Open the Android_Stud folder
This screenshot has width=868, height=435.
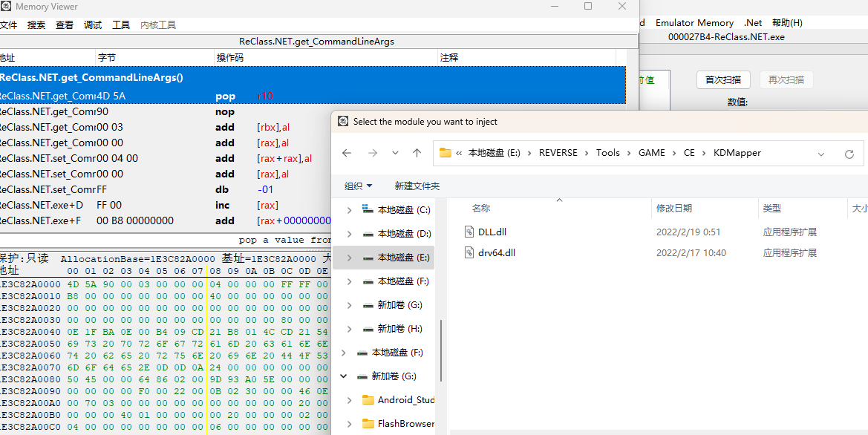(x=405, y=400)
